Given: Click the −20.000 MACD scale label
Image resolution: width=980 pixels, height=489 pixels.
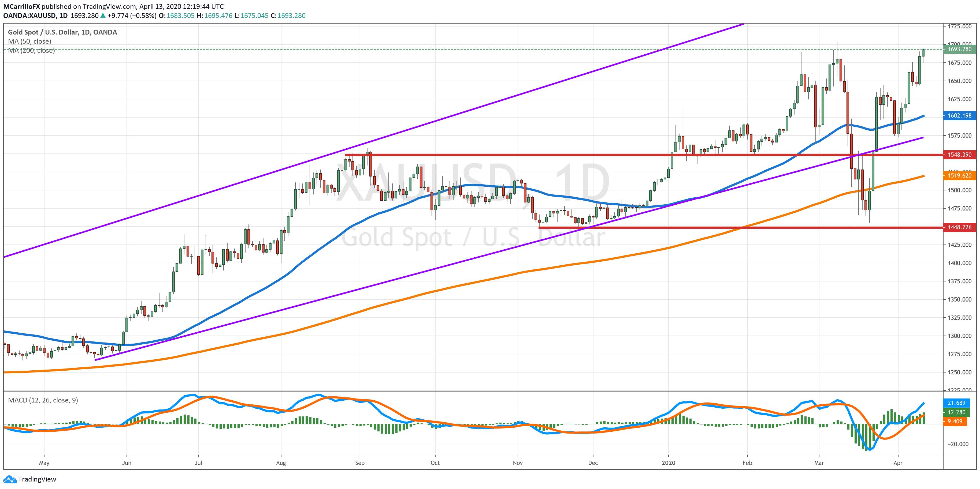Looking at the screenshot, I should coord(958,444).
